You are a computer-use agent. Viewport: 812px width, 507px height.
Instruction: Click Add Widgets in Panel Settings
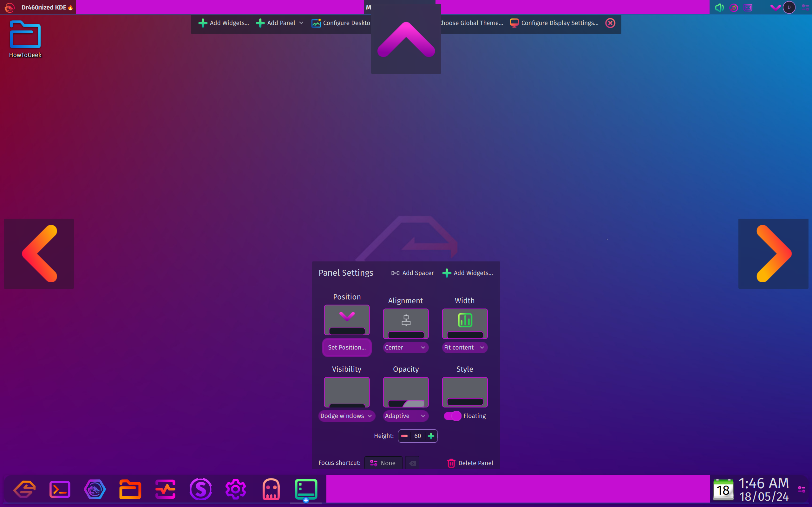coord(468,273)
